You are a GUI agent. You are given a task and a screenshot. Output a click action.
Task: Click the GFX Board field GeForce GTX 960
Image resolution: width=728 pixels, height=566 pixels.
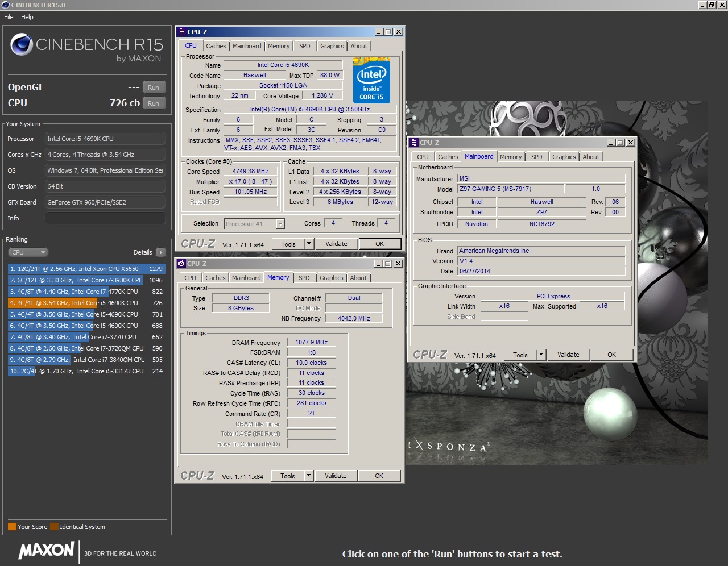click(105, 202)
